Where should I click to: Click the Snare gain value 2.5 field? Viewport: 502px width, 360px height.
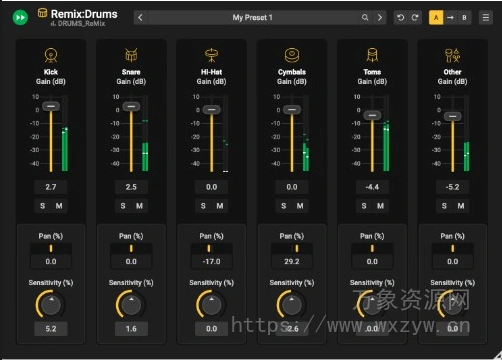pos(131,187)
